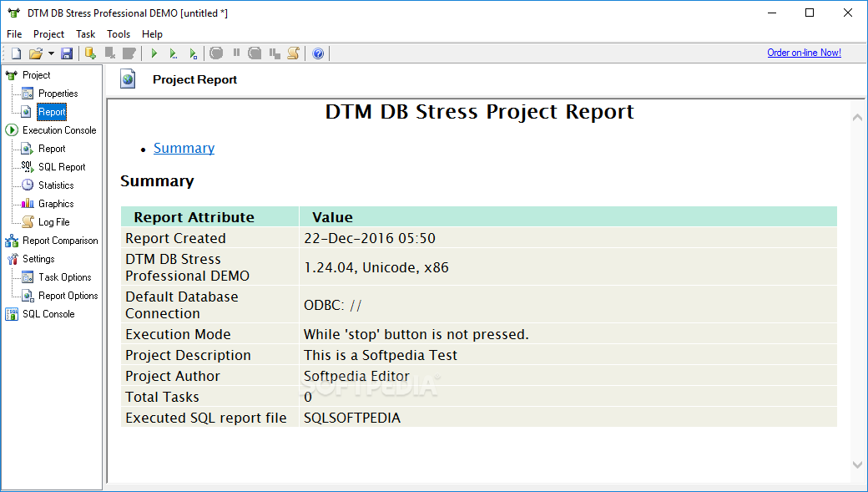The image size is (868, 492).
Task: Click the '22-Dec-2016 05:50' value cell
Action: point(568,238)
